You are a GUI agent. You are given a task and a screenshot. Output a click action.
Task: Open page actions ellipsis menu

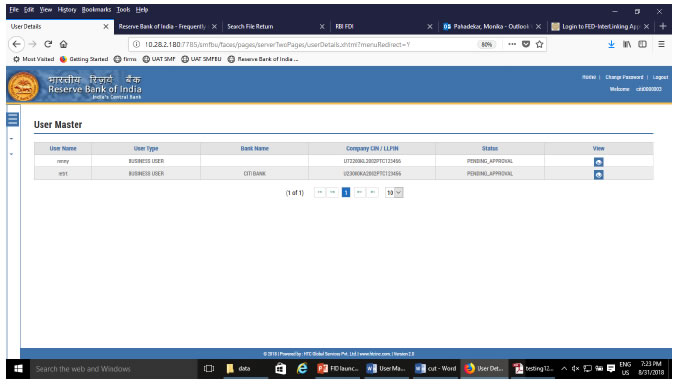point(512,44)
